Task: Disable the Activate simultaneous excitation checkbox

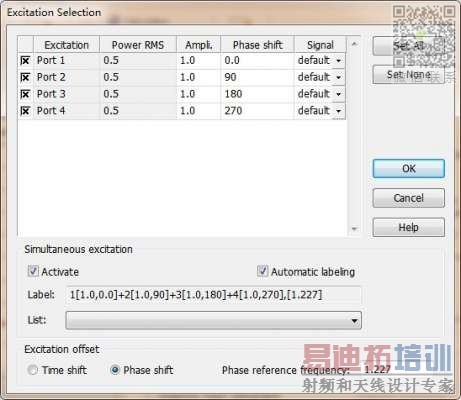Action: 33,271
